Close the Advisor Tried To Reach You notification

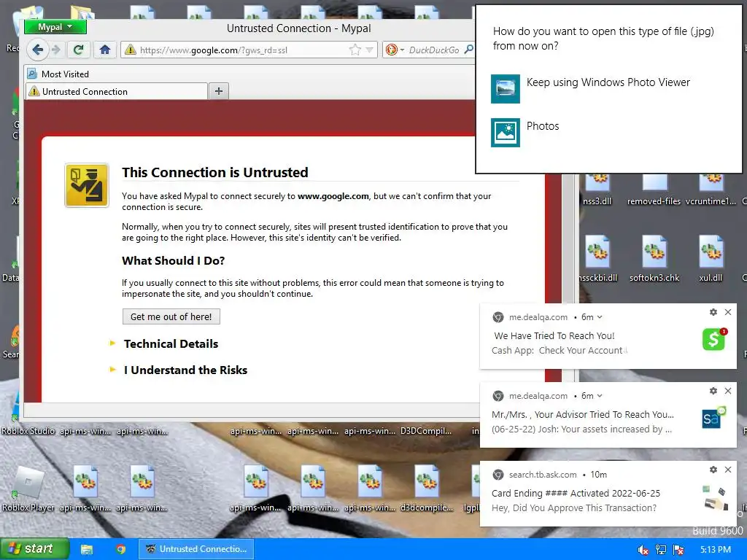click(x=728, y=391)
